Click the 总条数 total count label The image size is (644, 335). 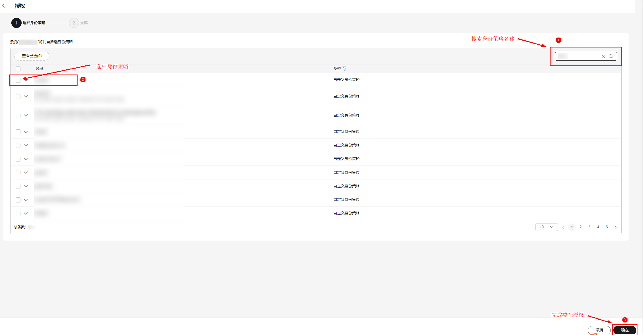20,227
